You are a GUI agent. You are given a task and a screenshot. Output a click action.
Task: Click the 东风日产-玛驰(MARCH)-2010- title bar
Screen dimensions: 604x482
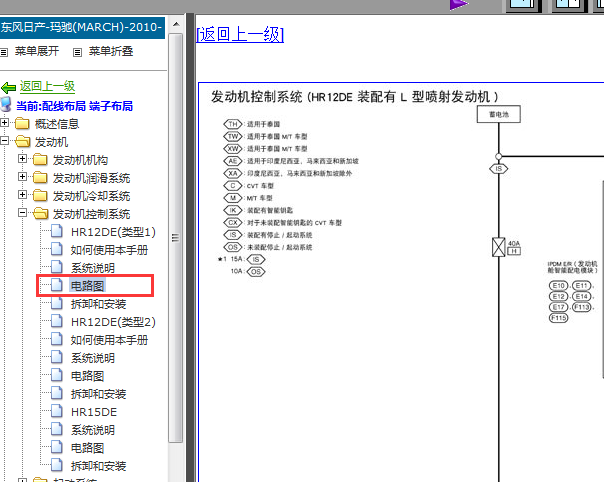(x=82, y=27)
